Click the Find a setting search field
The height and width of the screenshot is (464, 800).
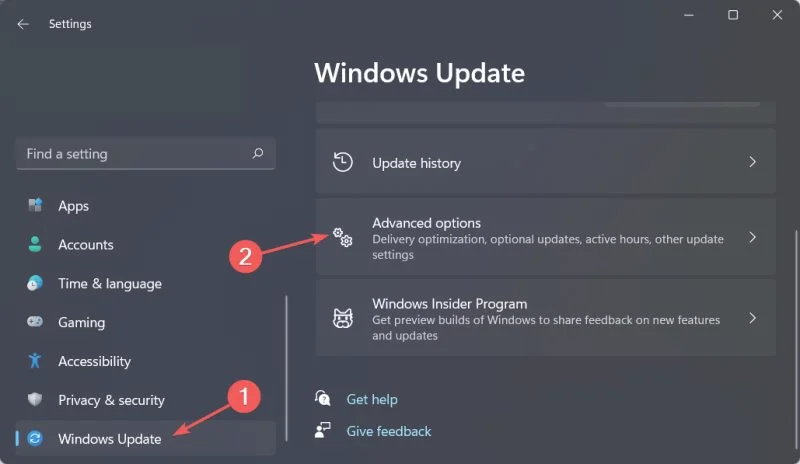point(145,153)
